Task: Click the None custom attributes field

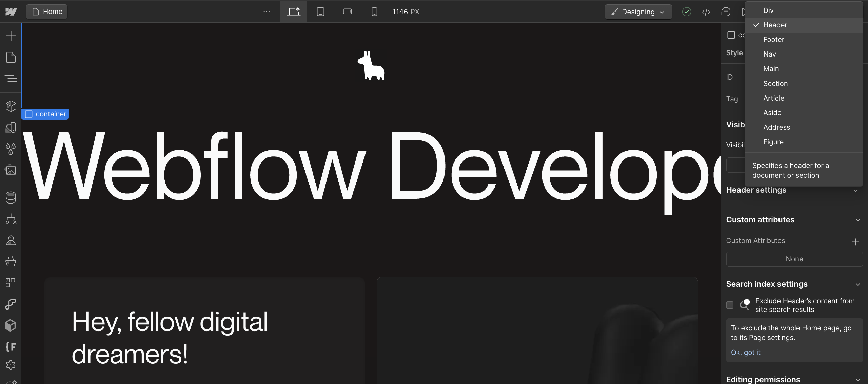Action: click(794, 259)
